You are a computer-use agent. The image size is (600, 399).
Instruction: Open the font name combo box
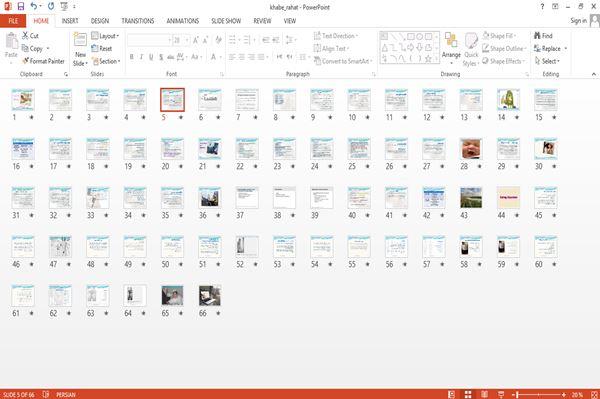pyautogui.click(x=149, y=40)
